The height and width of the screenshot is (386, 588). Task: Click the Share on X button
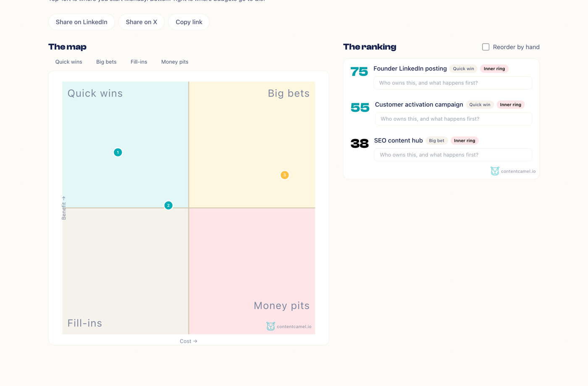[x=142, y=22]
